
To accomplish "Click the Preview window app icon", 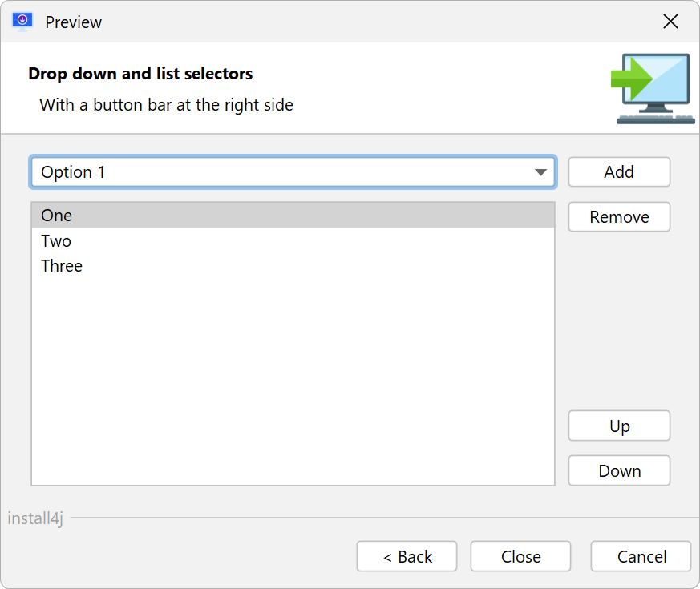I will tap(22, 22).
